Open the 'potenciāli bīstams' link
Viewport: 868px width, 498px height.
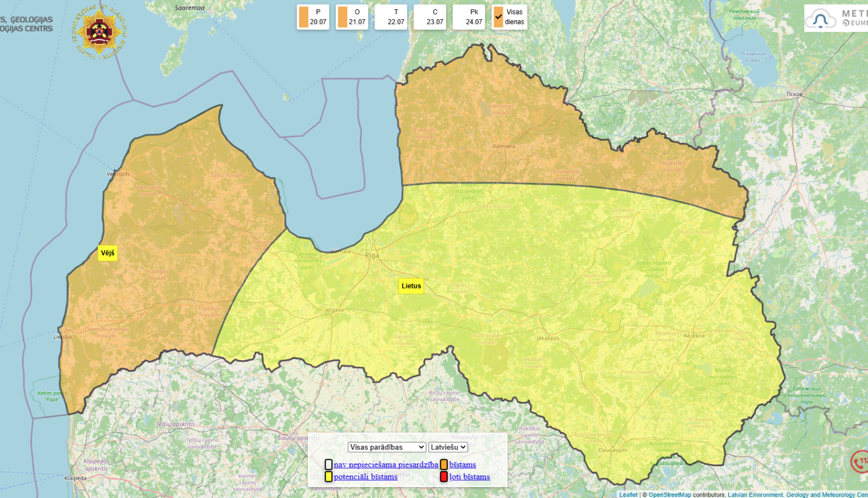point(366,477)
